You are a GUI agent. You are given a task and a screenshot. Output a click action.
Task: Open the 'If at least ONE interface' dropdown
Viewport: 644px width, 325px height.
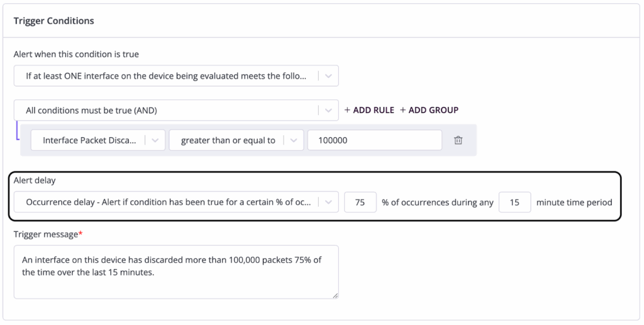click(x=167, y=76)
